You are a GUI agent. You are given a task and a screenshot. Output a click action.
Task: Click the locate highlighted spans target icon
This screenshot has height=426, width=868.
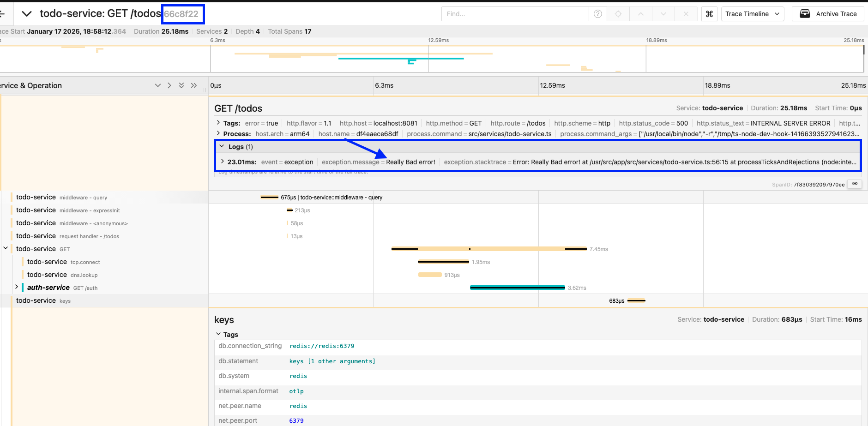pyautogui.click(x=618, y=14)
